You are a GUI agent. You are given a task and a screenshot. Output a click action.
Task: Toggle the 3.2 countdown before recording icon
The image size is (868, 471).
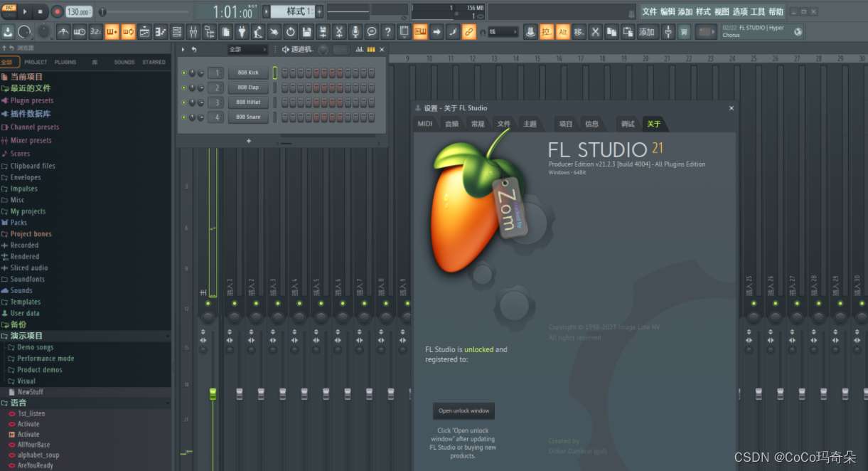point(96,32)
